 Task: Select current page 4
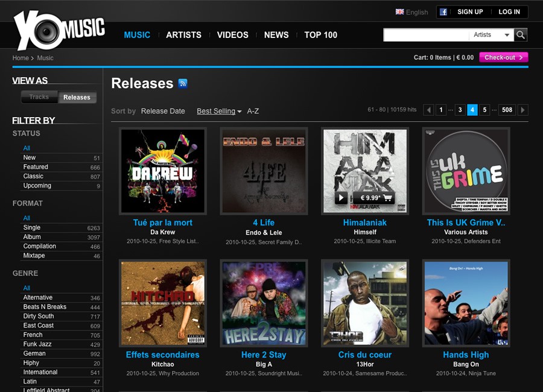pos(472,110)
